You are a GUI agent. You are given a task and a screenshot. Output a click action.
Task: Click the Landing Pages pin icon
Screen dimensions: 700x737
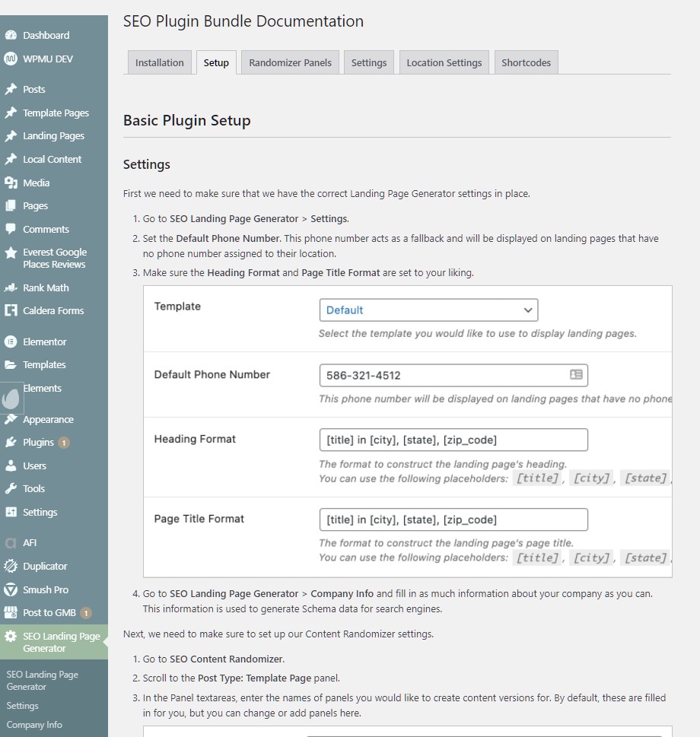(x=11, y=136)
